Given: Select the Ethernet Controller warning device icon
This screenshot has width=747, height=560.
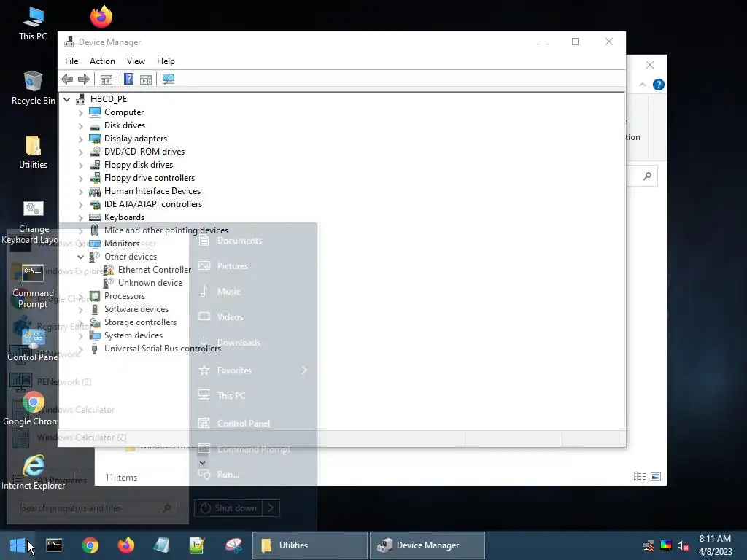Looking at the screenshot, I should (x=109, y=270).
